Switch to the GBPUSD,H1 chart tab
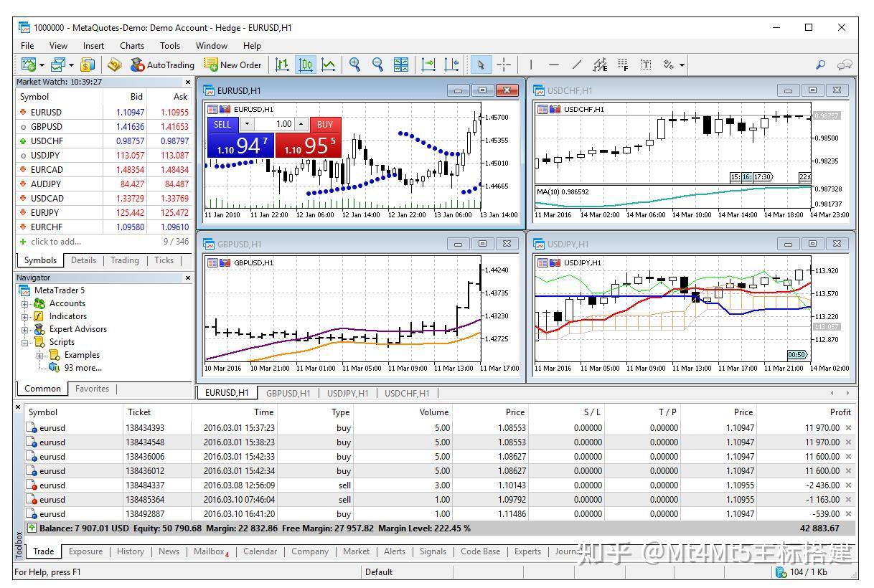 point(288,393)
